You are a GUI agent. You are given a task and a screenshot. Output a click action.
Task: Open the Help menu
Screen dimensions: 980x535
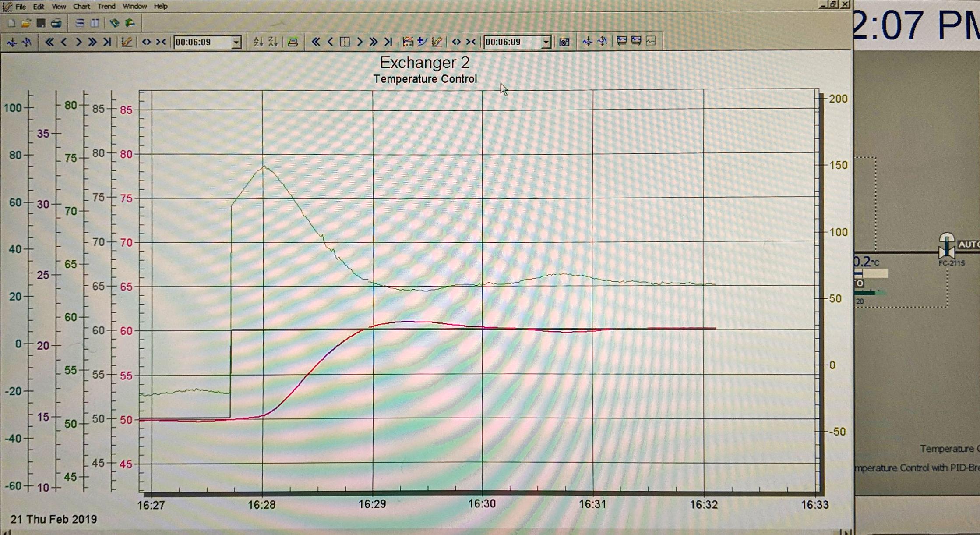pyautogui.click(x=161, y=7)
